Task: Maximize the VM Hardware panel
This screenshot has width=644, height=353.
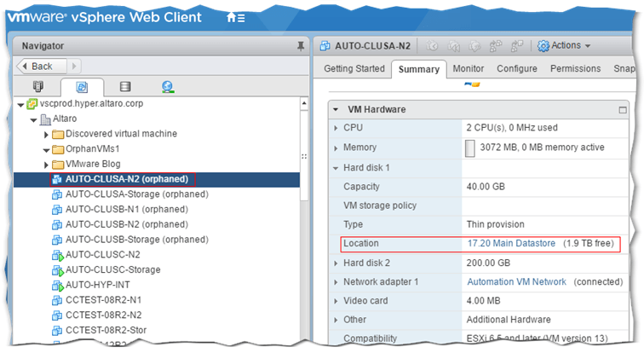Action: tap(623, 110)
